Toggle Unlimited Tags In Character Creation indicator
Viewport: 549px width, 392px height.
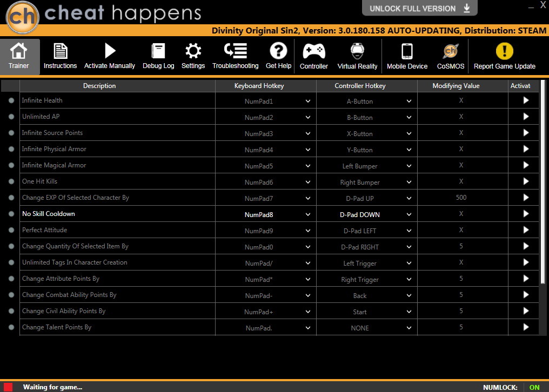click(11, 262)
